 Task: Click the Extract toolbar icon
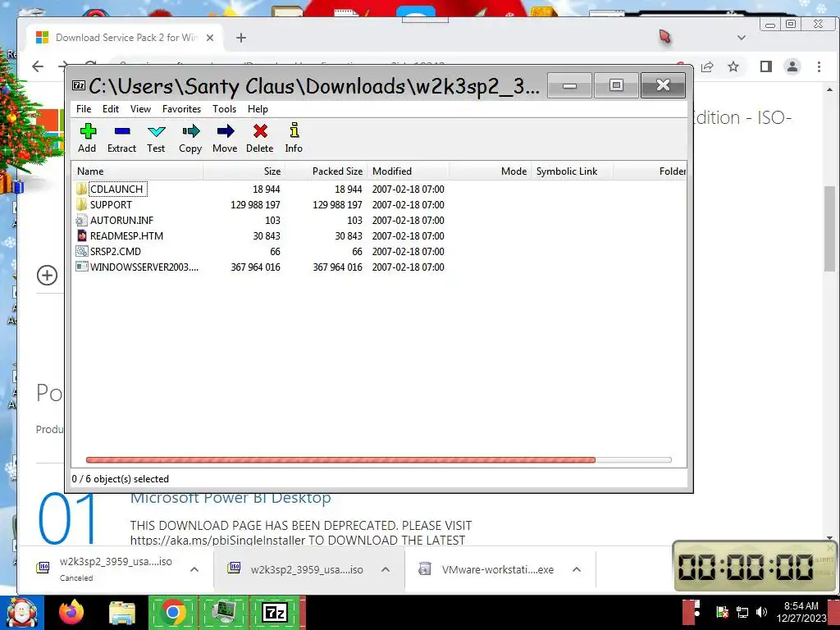click(x=121, y=132)
